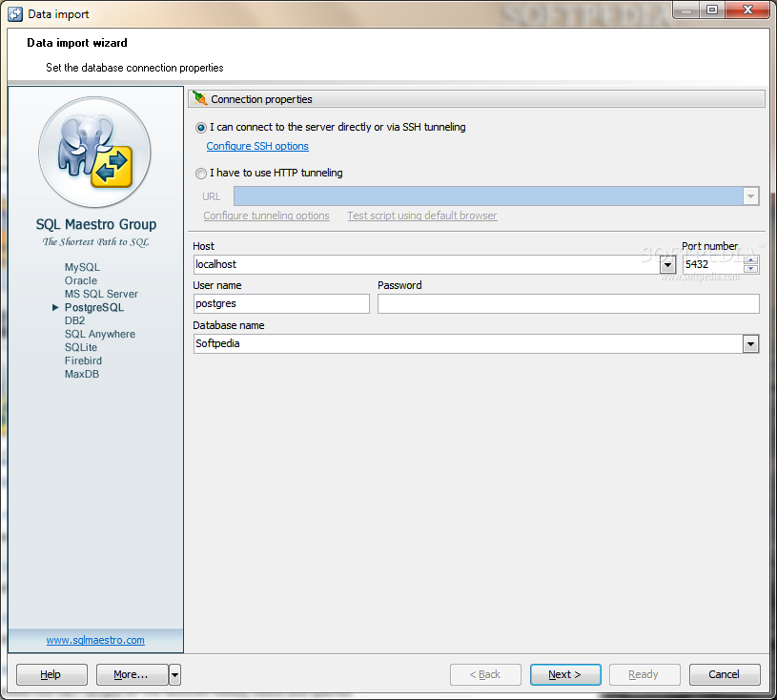Click the Back button
Screen dimensions: 777x700
(x=485, y=674)
